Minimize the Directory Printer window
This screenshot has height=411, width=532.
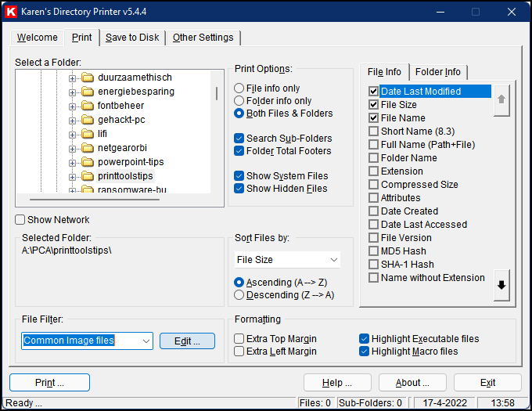[x=440, y=12]
